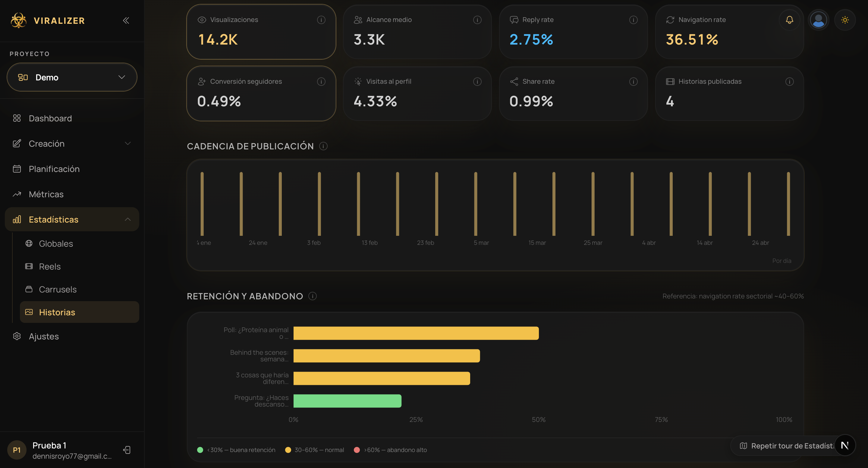
Task: Click the 3 cosas que haría bar
Action: click(382, 378)
